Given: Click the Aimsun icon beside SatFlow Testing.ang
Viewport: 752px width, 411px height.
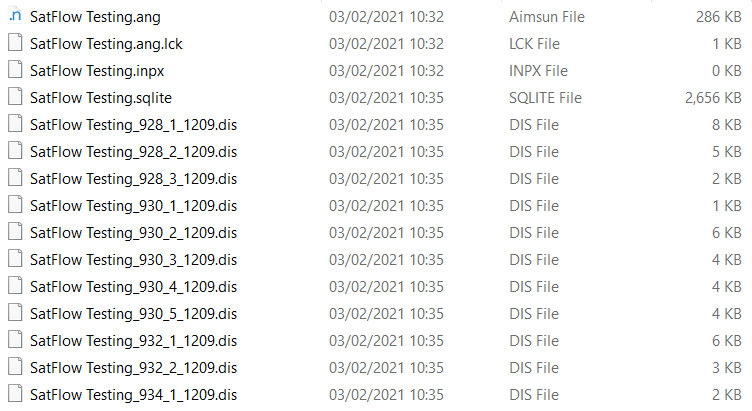Looking at the screenshot, I should pyautogui.click(x=14, y=17).
